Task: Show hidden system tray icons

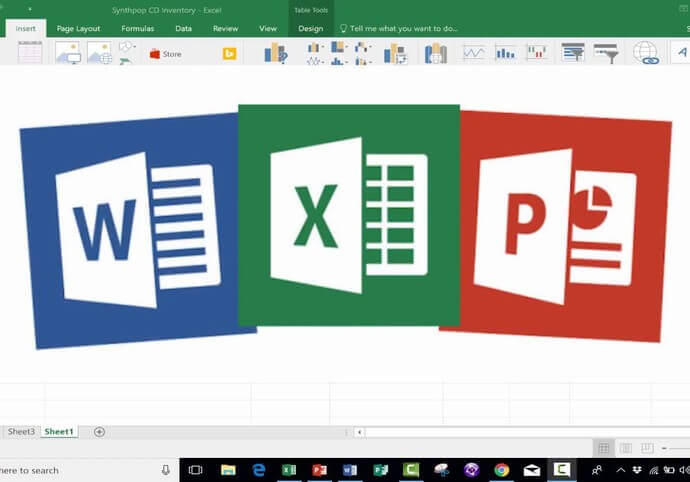Action: [620, 471]
